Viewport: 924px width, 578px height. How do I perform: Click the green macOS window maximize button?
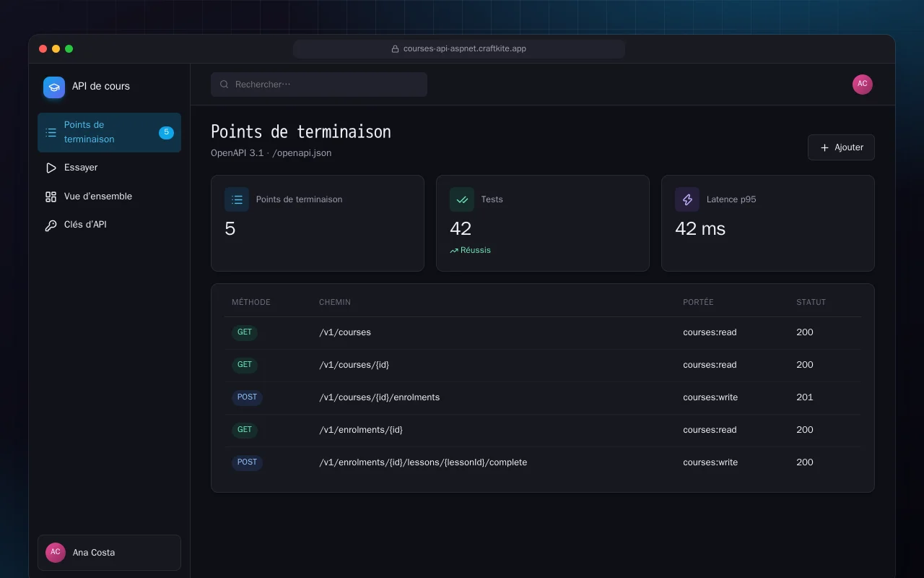[69, 49]
